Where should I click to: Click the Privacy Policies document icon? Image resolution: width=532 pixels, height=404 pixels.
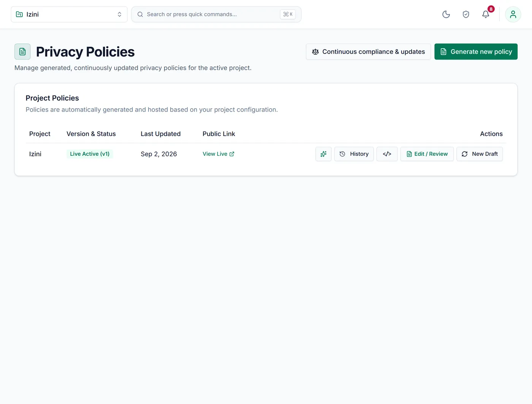pos(22,52)
